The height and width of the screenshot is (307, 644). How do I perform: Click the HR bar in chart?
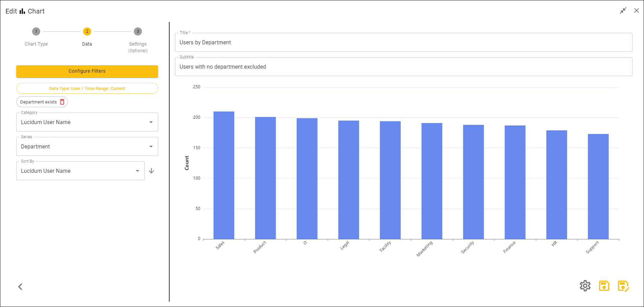(x=557, y=185)
